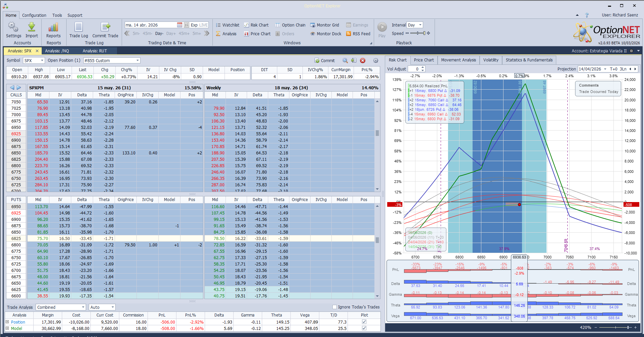Click the red delete position icon

pyautogui.click(x=363, y=60)
